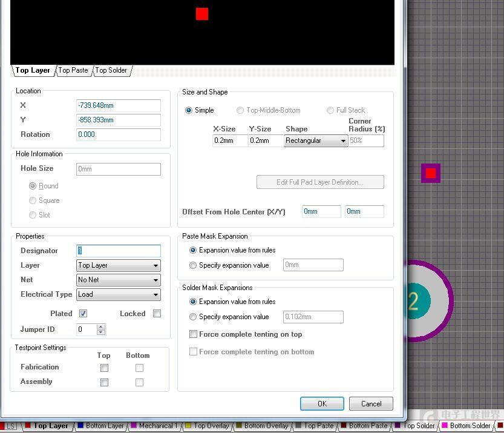Click the red Top Layer color swatch
This screenshot has width=504, height=433.
[x=28, y=426]
